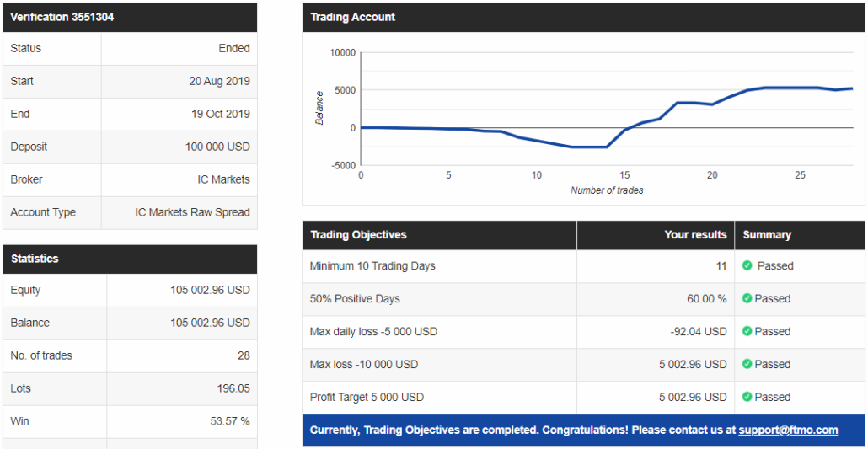This screenshot has height=449, width=868.
Task: Click the green check for Max loss -10 000 USD
Action: click(x=747, y=364)
